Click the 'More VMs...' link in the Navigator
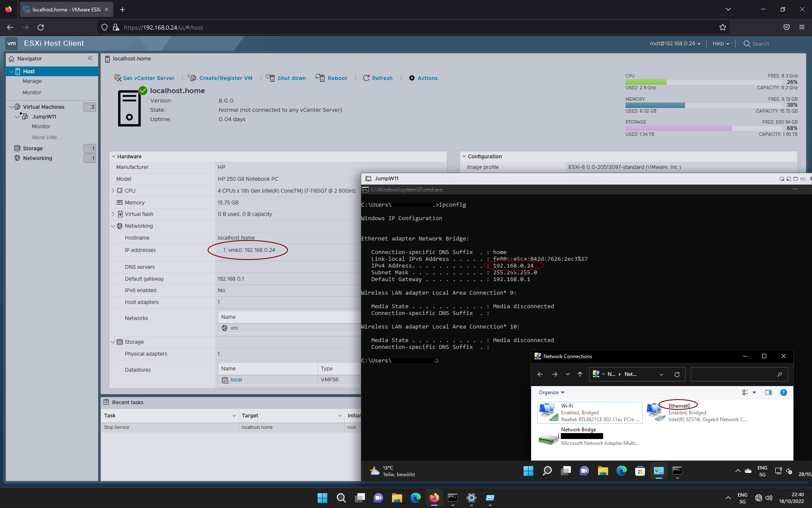Image resolution: width=812 pixels, height=508 pixels. [x=46, y=137]
